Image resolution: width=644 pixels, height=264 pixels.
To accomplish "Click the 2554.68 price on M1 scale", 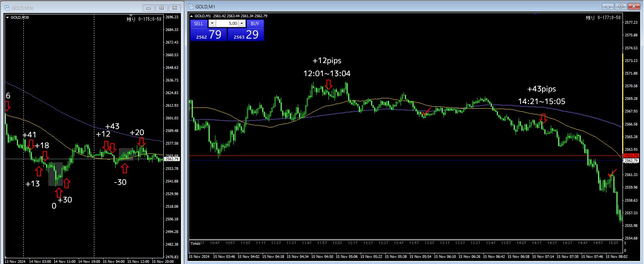I will click(x=631, y=238).
